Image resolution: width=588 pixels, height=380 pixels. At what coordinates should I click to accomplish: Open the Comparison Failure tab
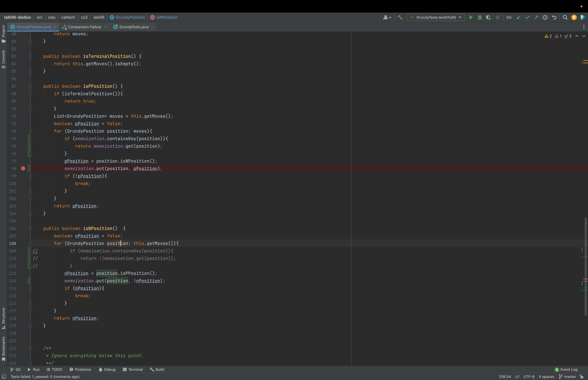pyautogui.click(x=84, y=27)
